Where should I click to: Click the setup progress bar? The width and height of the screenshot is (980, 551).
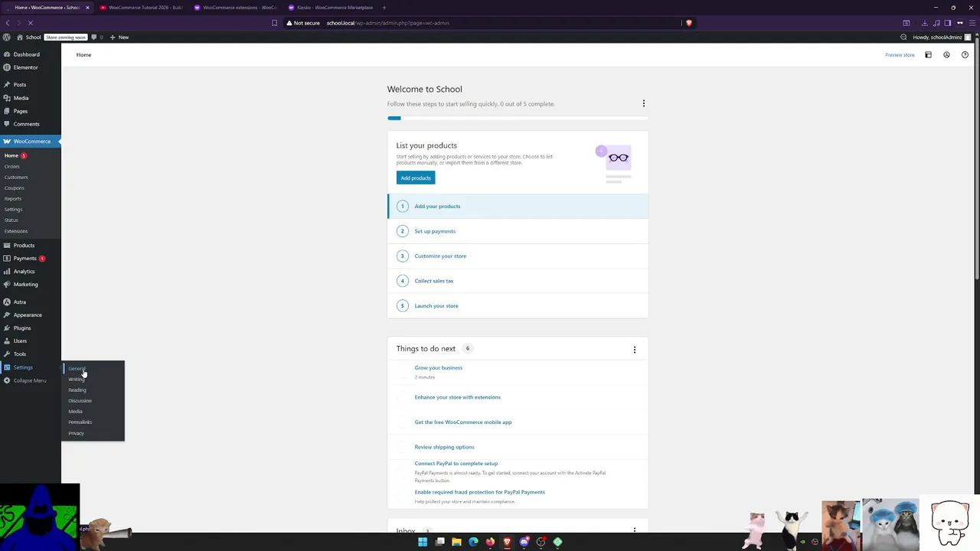point(518,118)
